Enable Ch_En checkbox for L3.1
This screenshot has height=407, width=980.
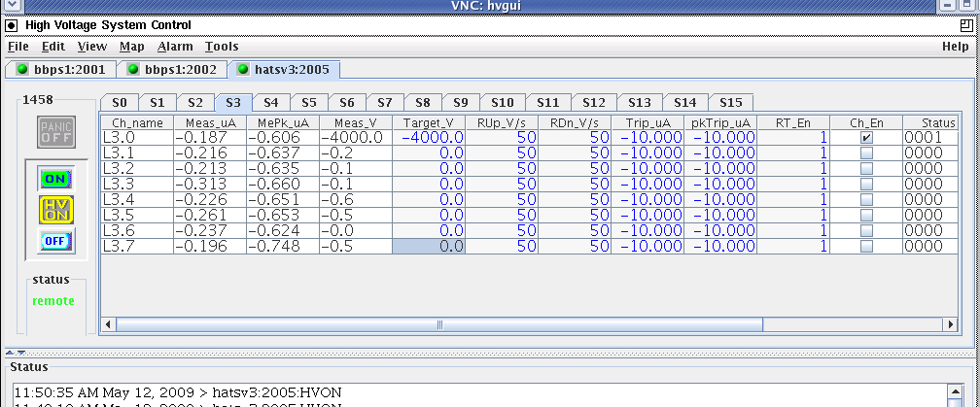pos(866,153)
